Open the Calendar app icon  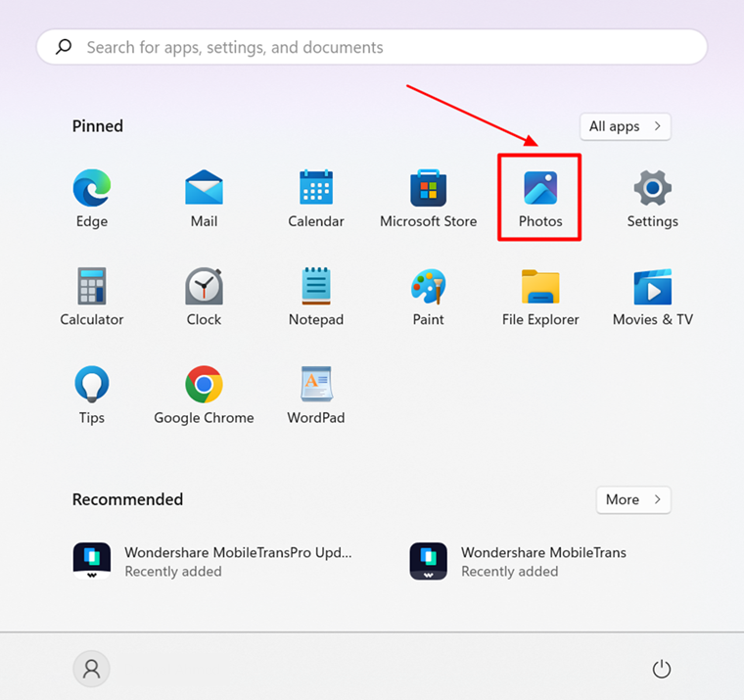[316, 187]
